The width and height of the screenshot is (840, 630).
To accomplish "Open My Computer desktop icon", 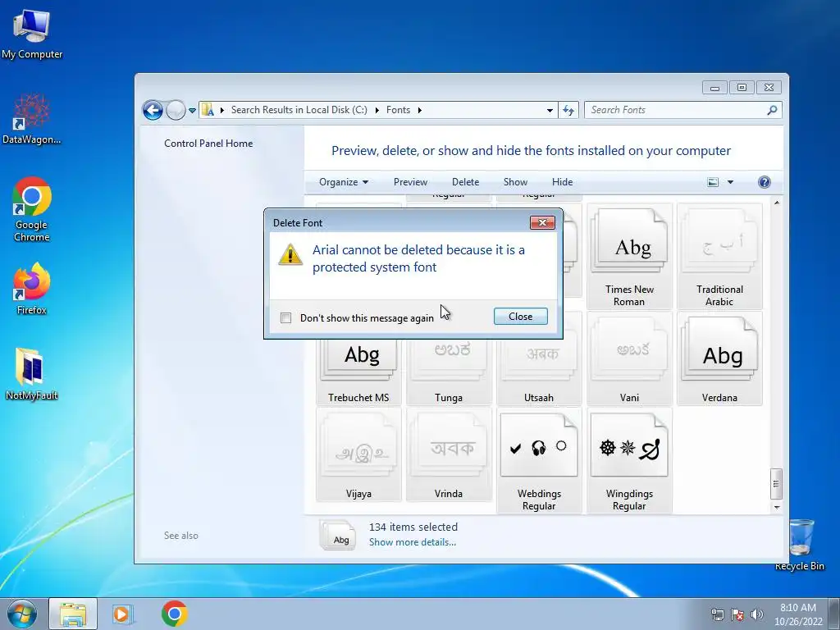I will (32, 34).
